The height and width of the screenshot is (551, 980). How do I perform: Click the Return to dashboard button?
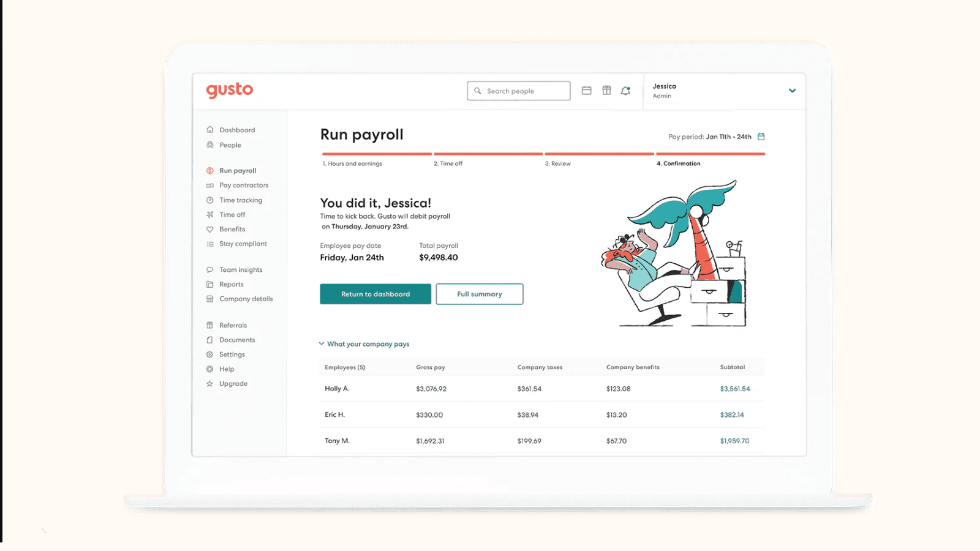point(375,294)
